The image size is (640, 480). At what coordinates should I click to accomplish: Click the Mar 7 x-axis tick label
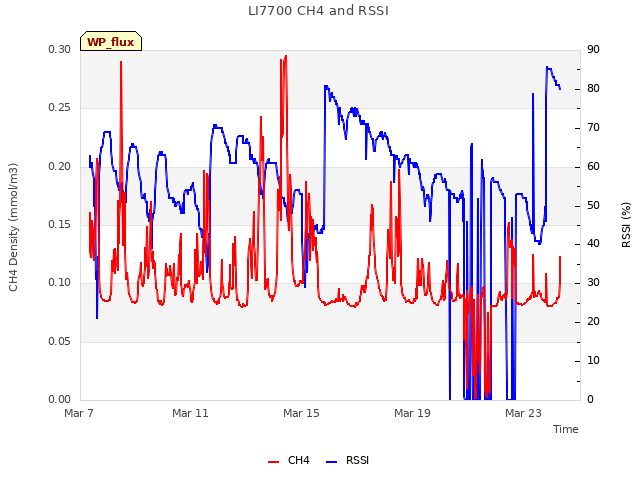point(79,413)
